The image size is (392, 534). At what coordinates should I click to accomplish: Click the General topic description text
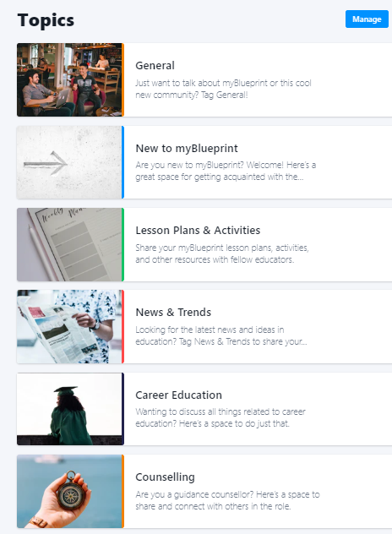(223, 89)
